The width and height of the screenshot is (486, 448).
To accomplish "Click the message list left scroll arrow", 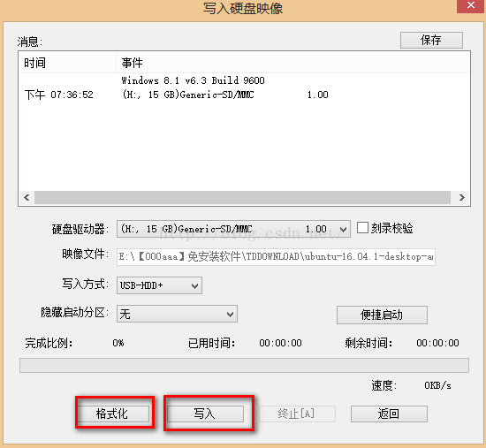I will [27, 198].
